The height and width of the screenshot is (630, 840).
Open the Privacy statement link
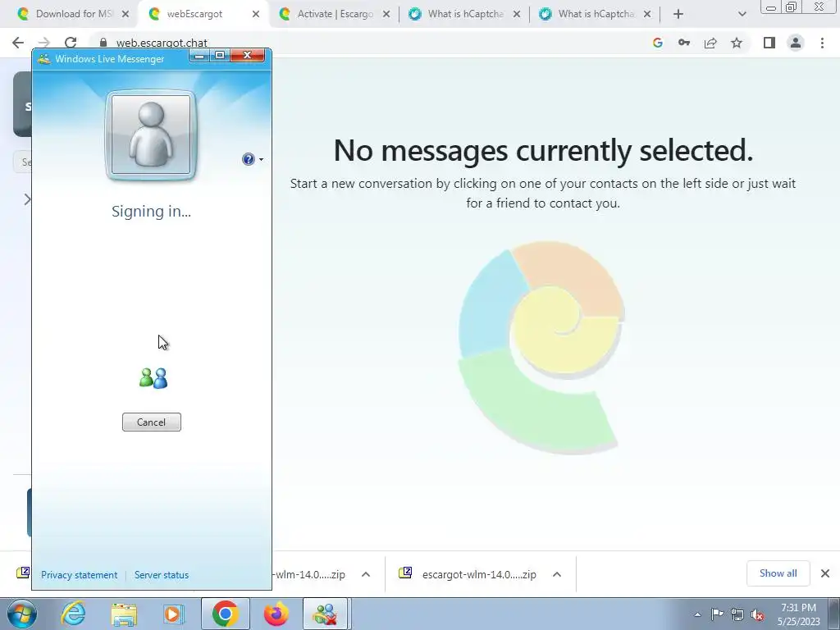(80, 575)
